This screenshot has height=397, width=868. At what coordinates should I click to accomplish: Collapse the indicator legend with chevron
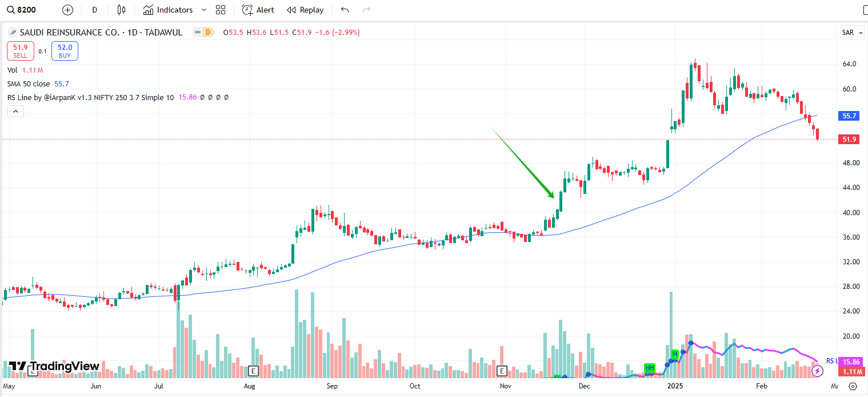point(15,111)
